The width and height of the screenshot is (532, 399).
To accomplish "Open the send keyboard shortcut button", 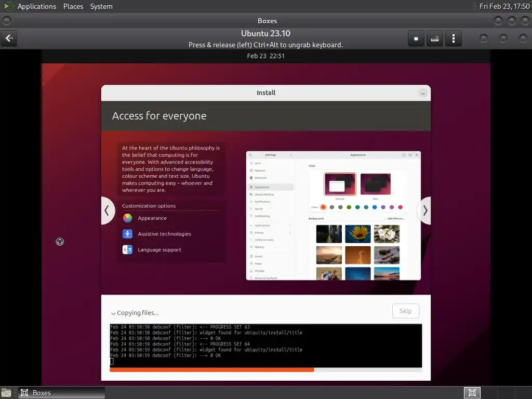I will click(x=435, y=38).
